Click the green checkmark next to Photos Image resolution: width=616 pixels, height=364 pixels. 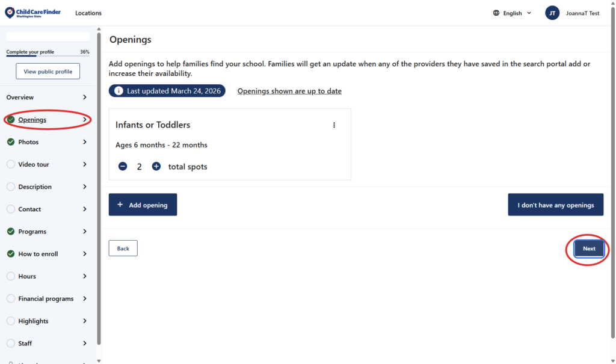(11, 142)
